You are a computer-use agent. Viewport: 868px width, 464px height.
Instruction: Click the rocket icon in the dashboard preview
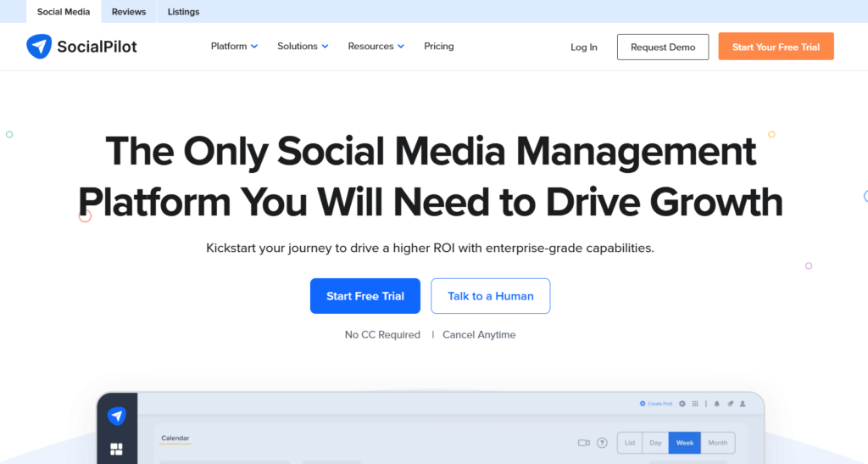point(730,404)
